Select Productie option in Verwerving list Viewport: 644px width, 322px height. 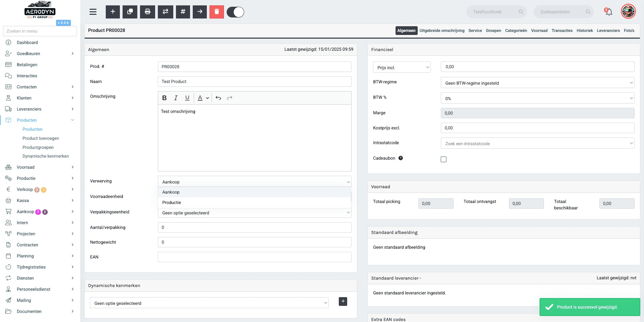point(255,202)
